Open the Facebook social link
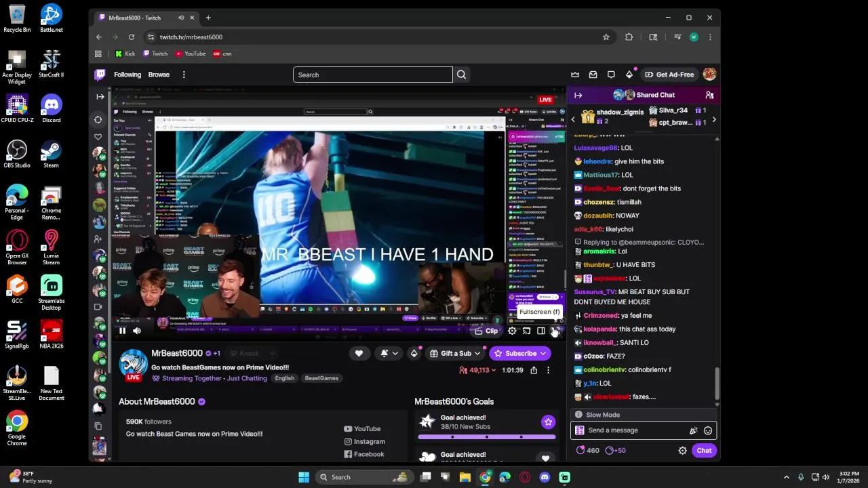This screenshot has height=488, width=868. 363,455
